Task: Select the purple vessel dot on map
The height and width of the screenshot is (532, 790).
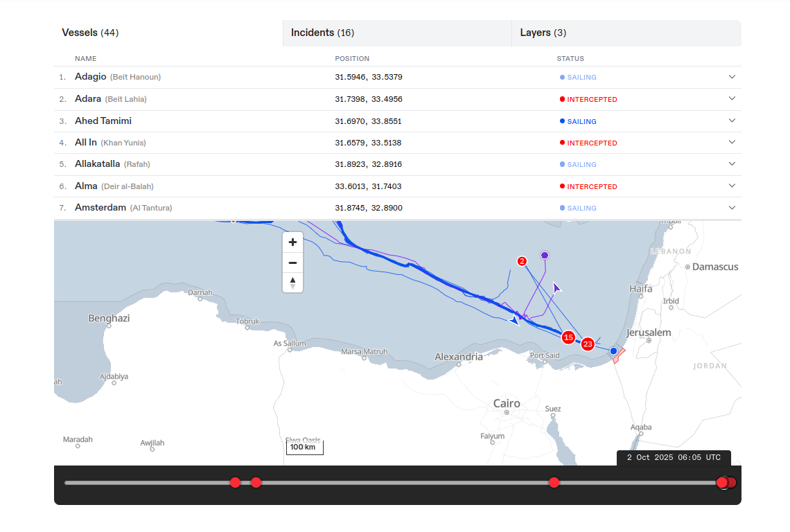Action: [545, 256]
